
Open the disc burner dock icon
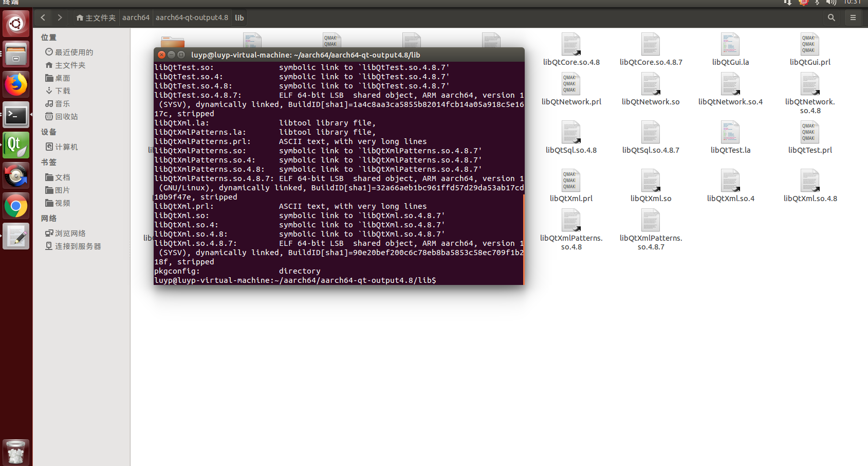pos(16,175)
